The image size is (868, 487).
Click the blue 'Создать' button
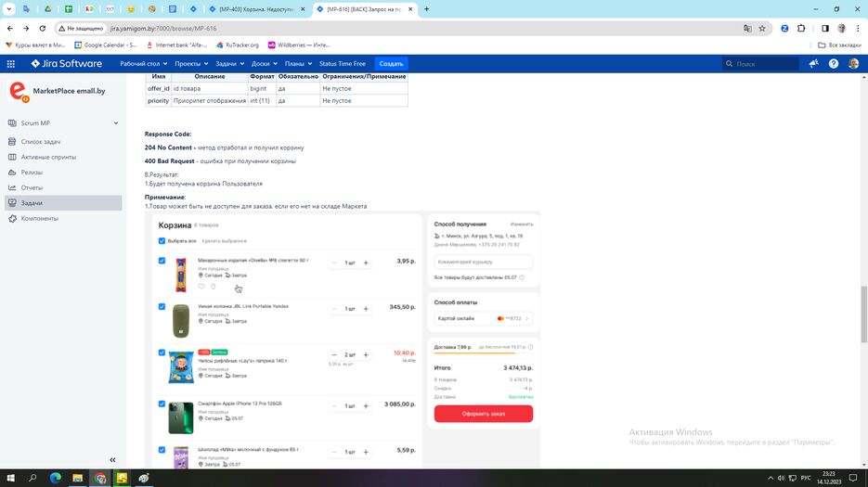point(391,64)
